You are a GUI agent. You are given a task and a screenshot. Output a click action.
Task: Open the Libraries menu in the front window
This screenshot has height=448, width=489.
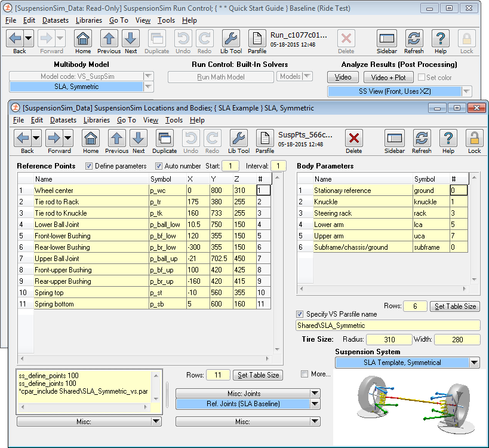96,120
